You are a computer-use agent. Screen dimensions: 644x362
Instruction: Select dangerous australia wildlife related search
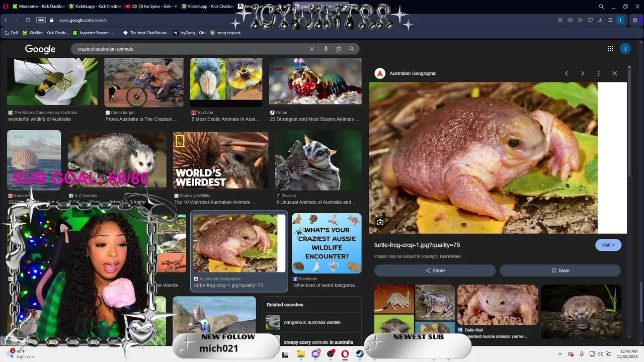pos(312,322)
